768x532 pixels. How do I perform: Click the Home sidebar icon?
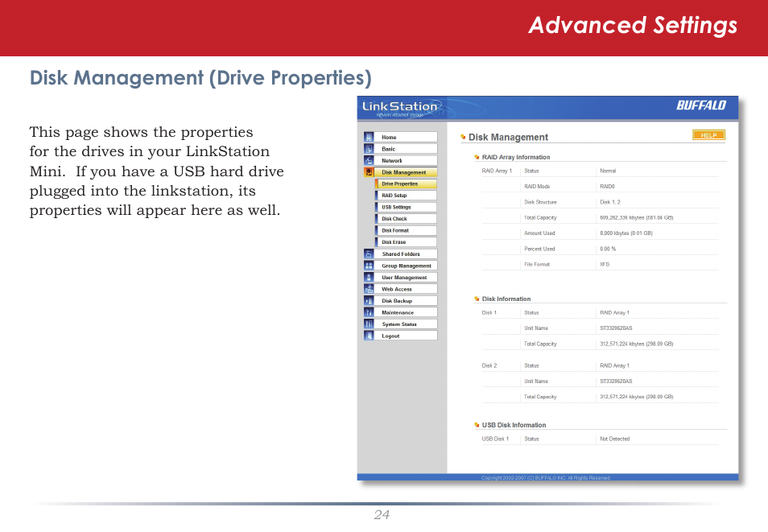(369, 137)
